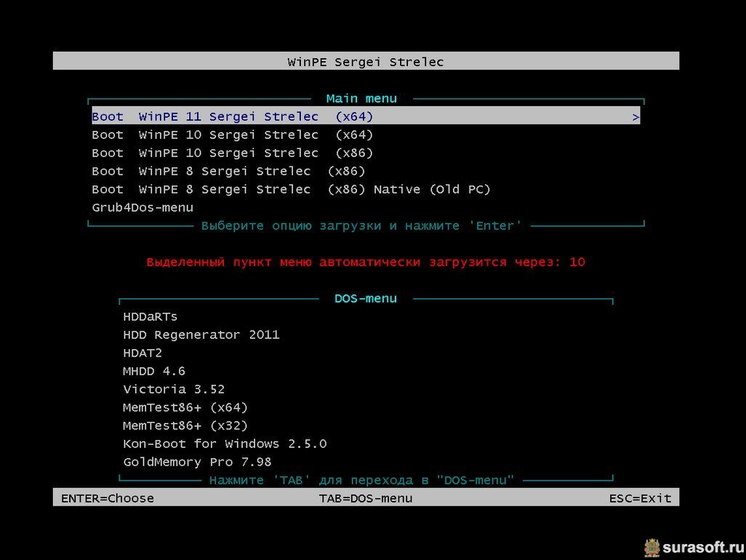Open Kon-Boot for Windows 2.5.0
746x560 pixels.
click(x=225, y=444)
